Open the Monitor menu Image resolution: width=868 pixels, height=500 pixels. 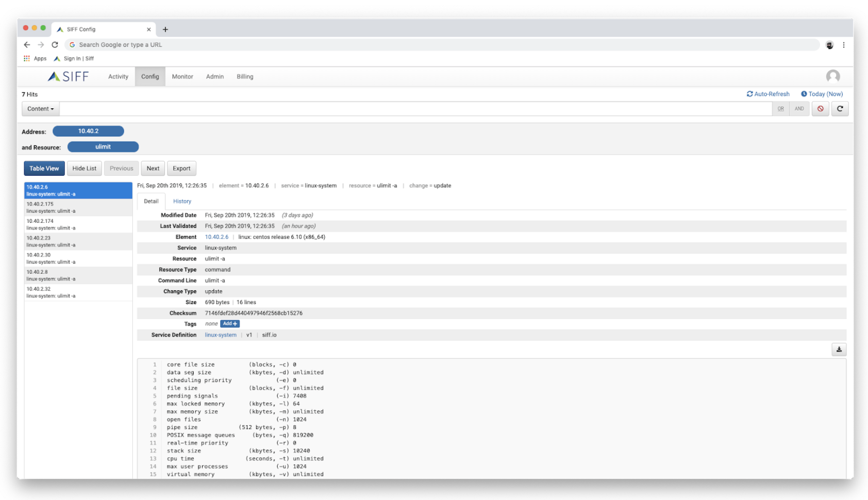[182, 76]
